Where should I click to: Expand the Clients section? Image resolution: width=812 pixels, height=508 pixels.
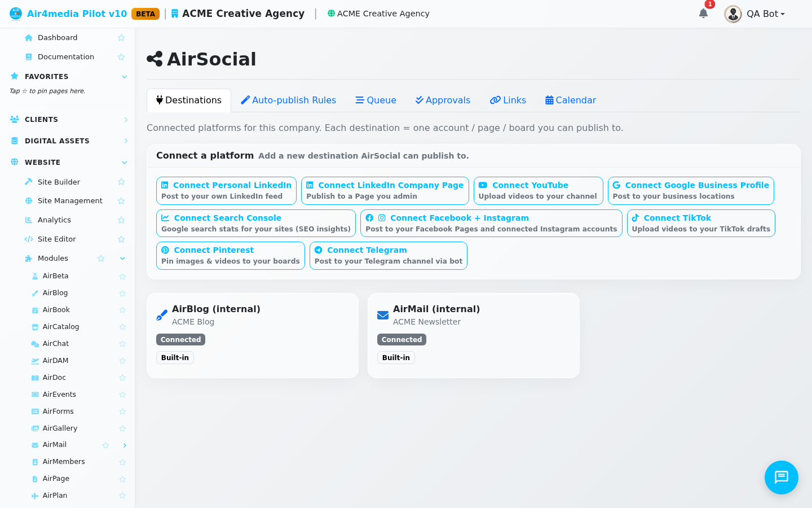[126, 120]
